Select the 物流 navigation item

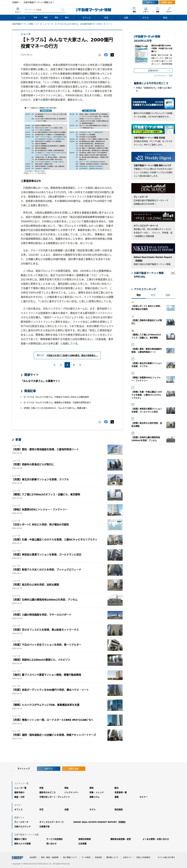(165, 18)
